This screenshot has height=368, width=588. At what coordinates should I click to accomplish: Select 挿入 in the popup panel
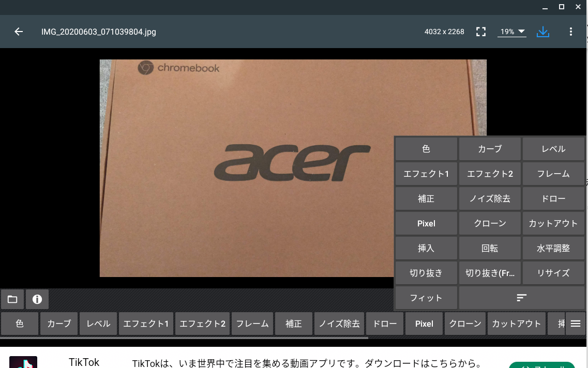click(426, 248)
